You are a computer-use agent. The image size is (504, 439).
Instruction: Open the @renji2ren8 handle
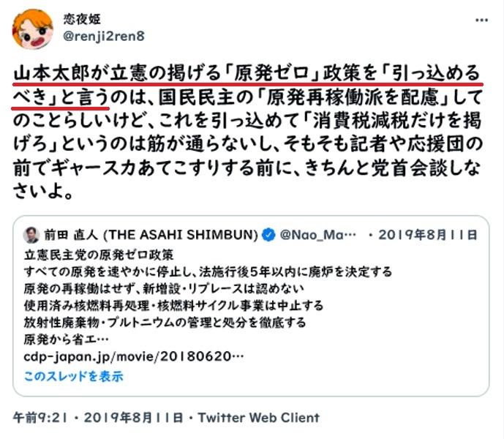pyautogui.click(x=103, y=36)
